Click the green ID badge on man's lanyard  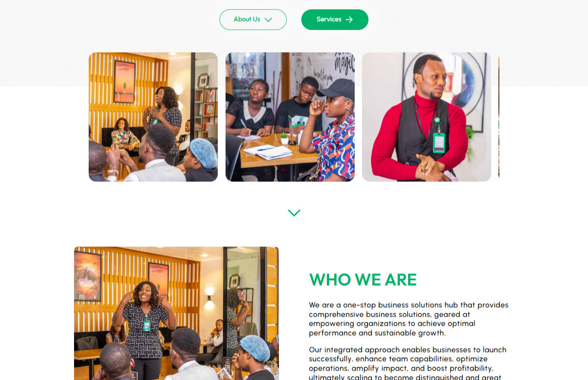439,143
